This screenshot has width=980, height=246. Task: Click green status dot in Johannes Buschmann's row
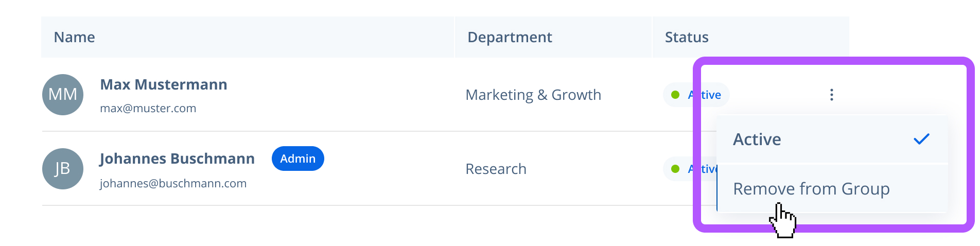[675, 169]
